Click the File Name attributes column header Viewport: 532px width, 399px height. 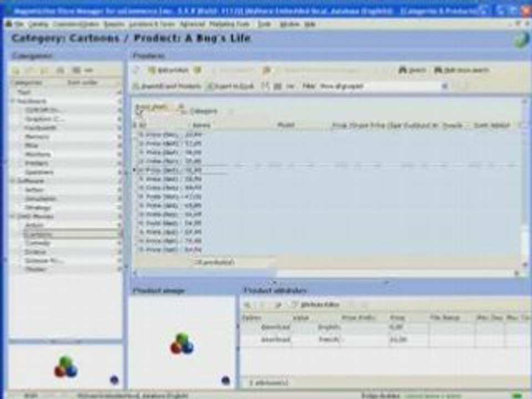444,318
